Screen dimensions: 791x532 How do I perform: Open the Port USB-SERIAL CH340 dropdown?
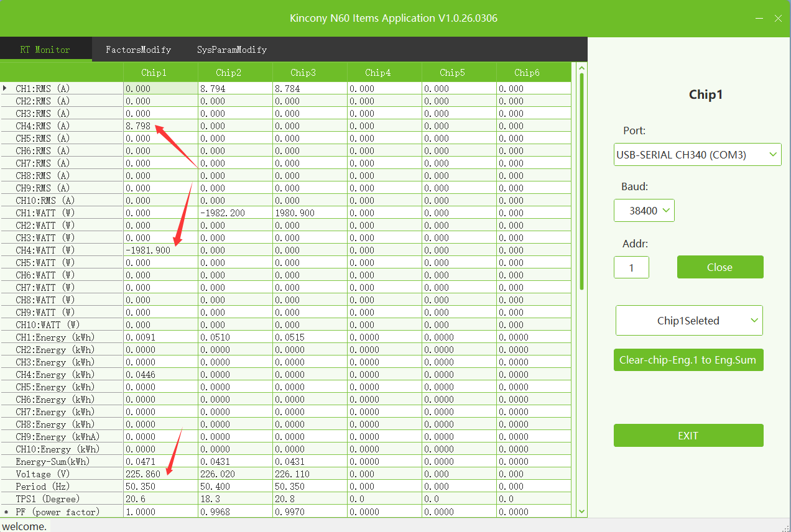697,155
